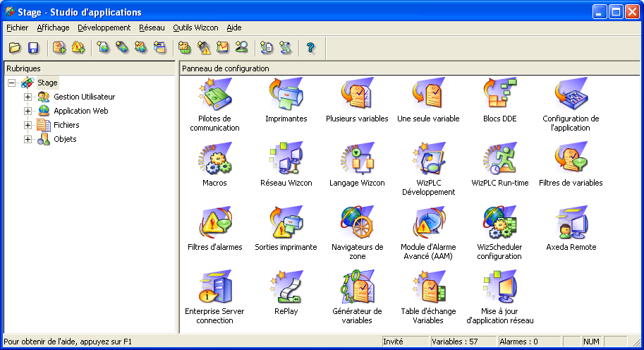Image resolution: width=644 pixels, height=350 pixels.
Task: Click the new chart graph toolbar icon
Action: click(223, 48)
